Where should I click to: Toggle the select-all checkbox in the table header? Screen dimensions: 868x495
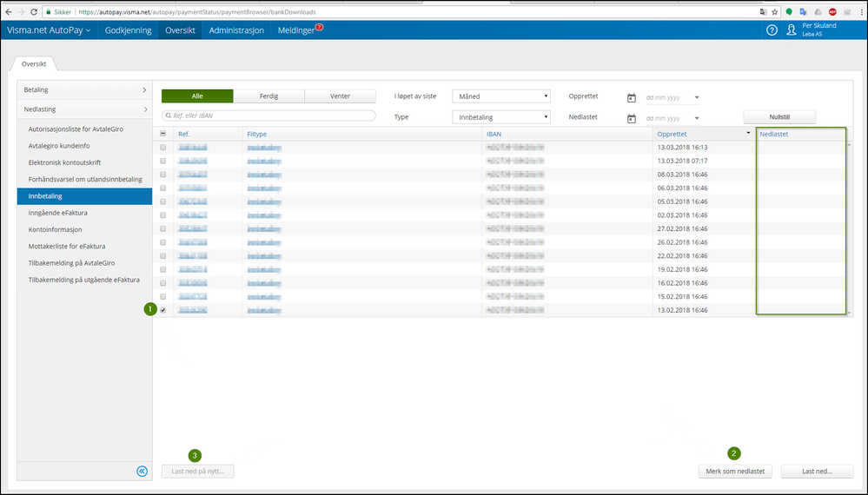point(162,134)
